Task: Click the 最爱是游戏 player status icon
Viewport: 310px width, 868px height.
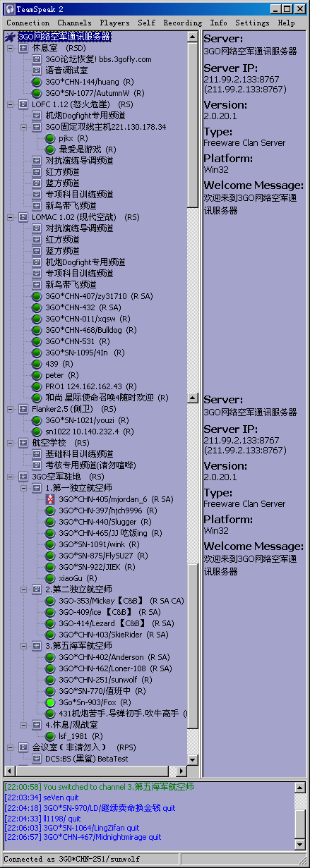Action: pos(50,149)
